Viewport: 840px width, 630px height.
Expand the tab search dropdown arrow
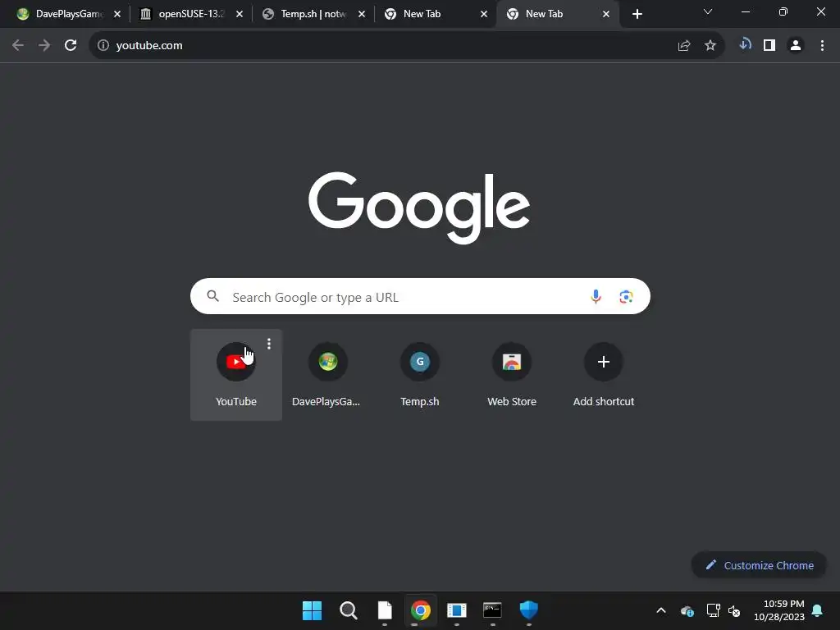708,11
